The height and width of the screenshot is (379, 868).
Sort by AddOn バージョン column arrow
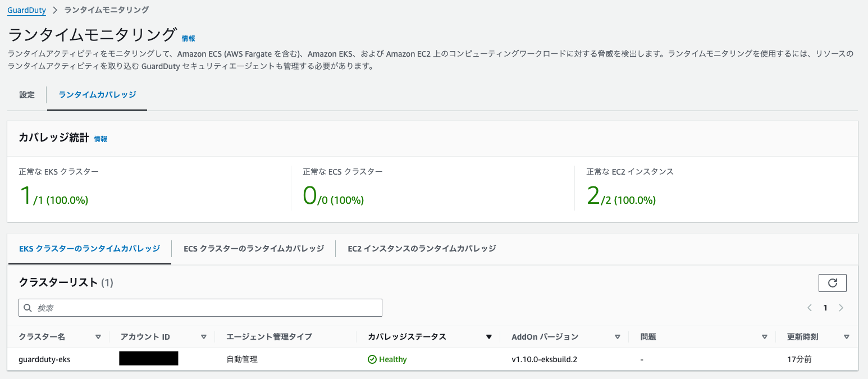[618, 337]
